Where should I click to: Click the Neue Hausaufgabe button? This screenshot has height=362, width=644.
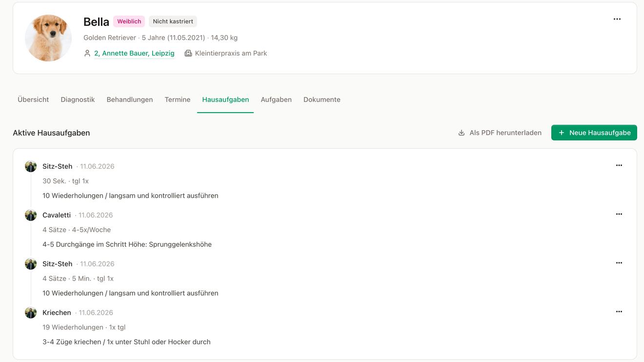point(594,133)
